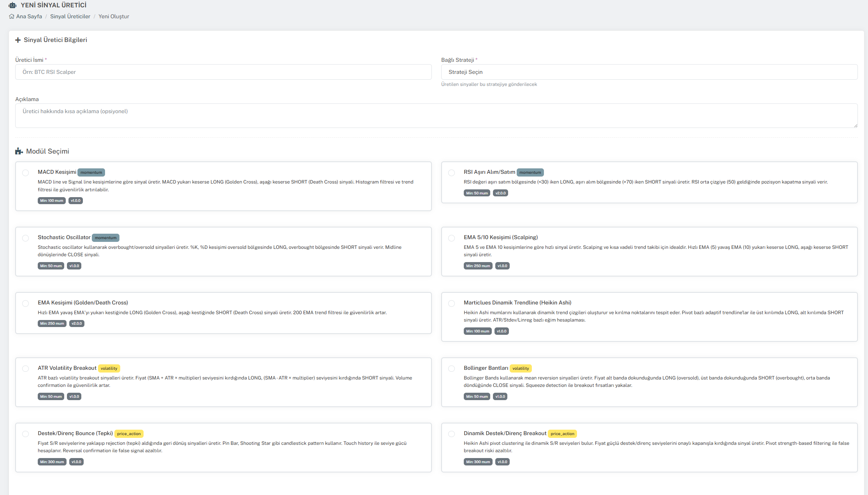
Task: Click volatility badge on ATR Volatility Breakout
Action: [x=109, y=368]
